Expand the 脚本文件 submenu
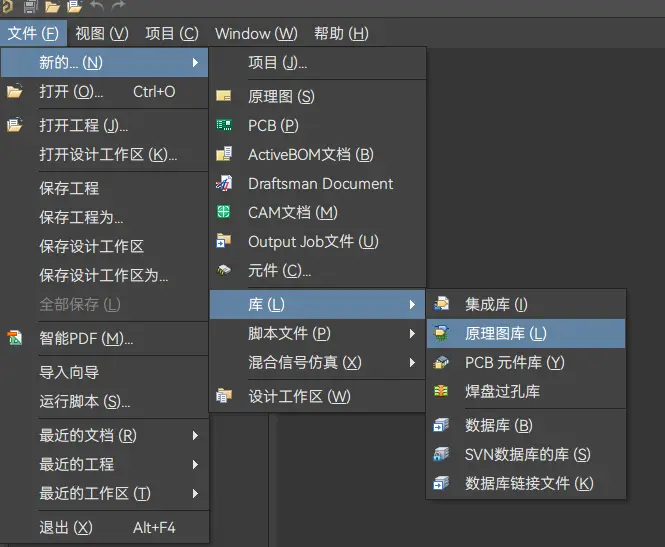 (412, 334)
